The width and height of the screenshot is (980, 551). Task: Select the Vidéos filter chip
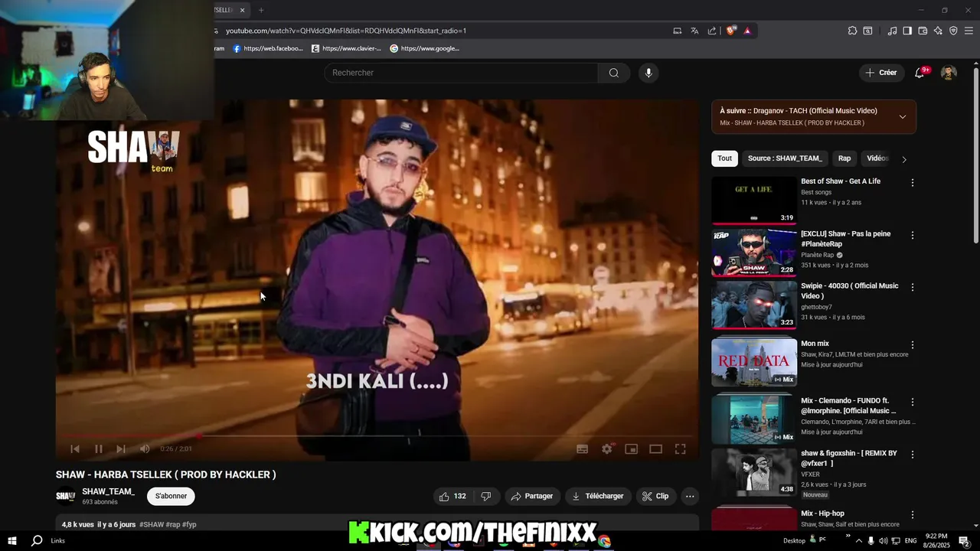tap(877, 158)
